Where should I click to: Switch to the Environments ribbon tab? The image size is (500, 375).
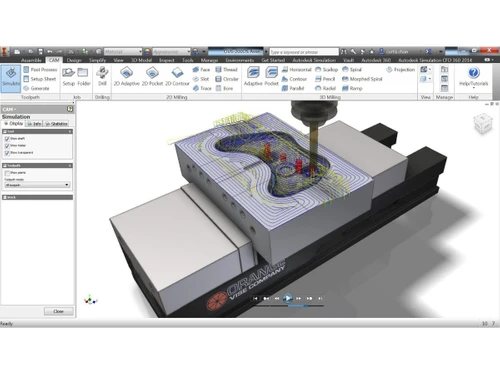[240, 60]
